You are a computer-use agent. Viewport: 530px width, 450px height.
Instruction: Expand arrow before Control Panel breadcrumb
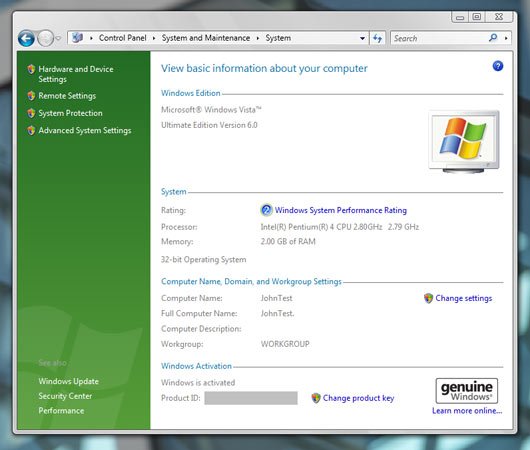click(91, 38)
